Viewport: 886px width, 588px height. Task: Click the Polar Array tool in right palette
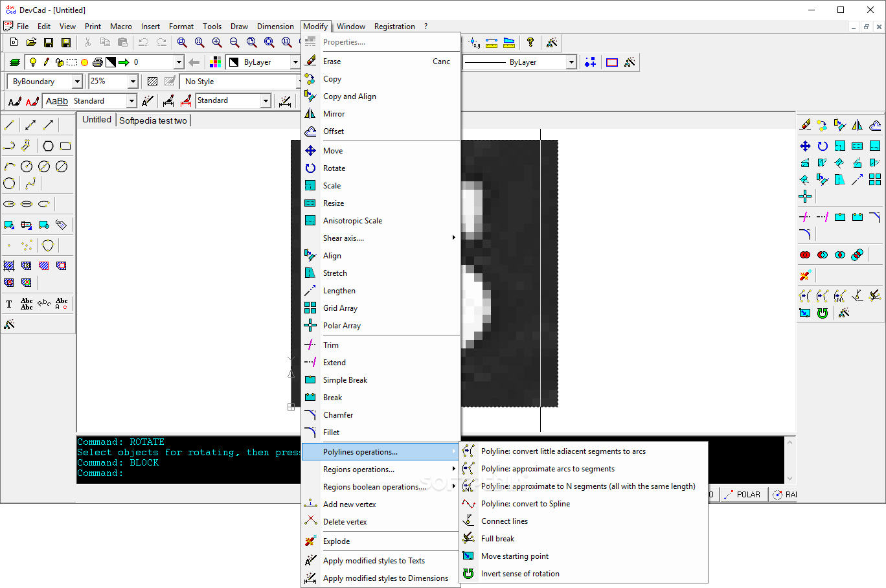click(805, 196)
